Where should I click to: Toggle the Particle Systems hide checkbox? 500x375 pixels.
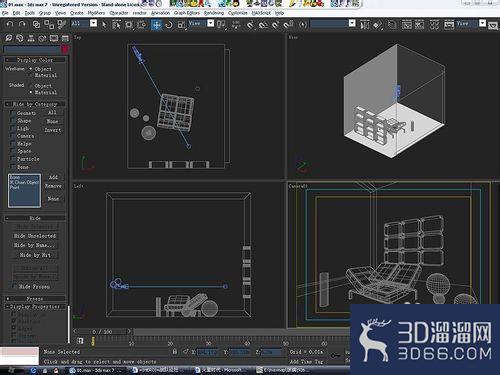13,159
